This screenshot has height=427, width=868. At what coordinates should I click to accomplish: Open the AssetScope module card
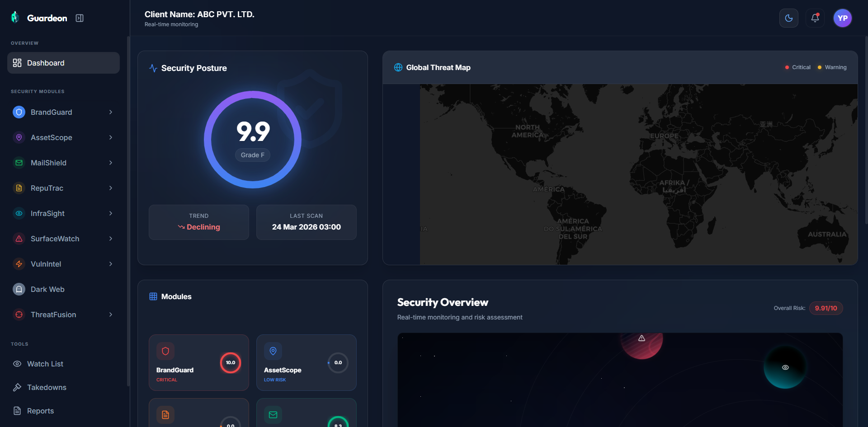(307, 362)
